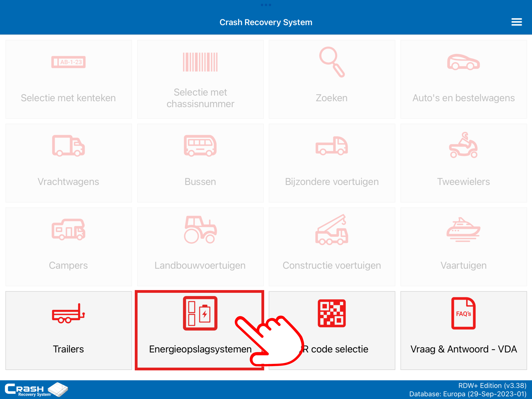Open the Trailers label
The image size is (532, 399).
click(x=68, y=349)
